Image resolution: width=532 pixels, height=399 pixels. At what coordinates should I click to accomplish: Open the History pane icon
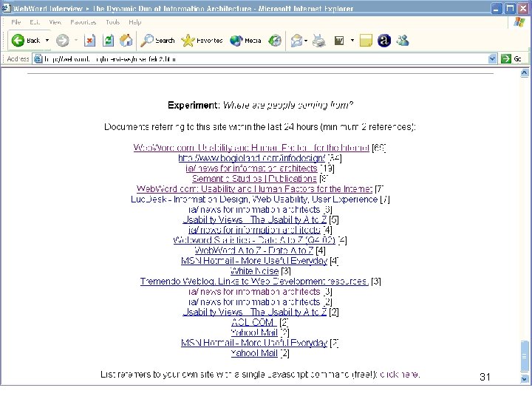point(274,41)
